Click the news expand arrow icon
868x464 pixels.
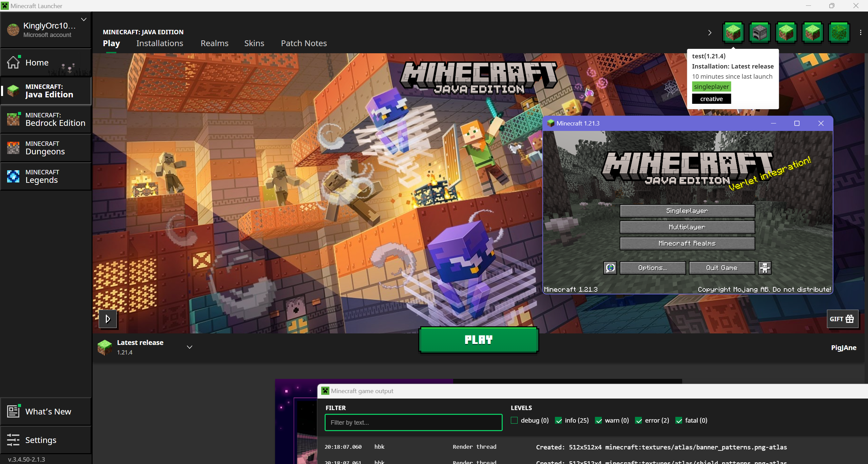pos(108,319)
